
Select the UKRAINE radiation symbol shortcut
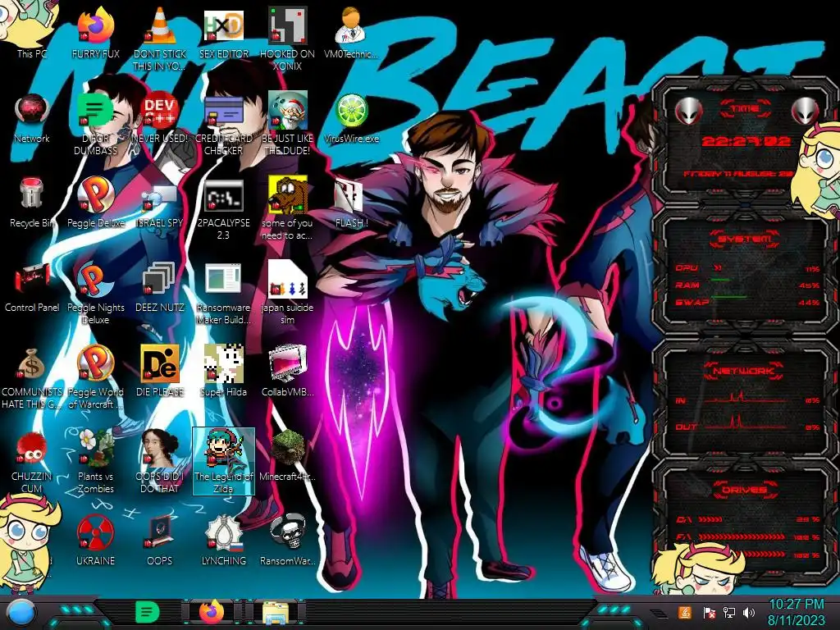tap(95, 541)
